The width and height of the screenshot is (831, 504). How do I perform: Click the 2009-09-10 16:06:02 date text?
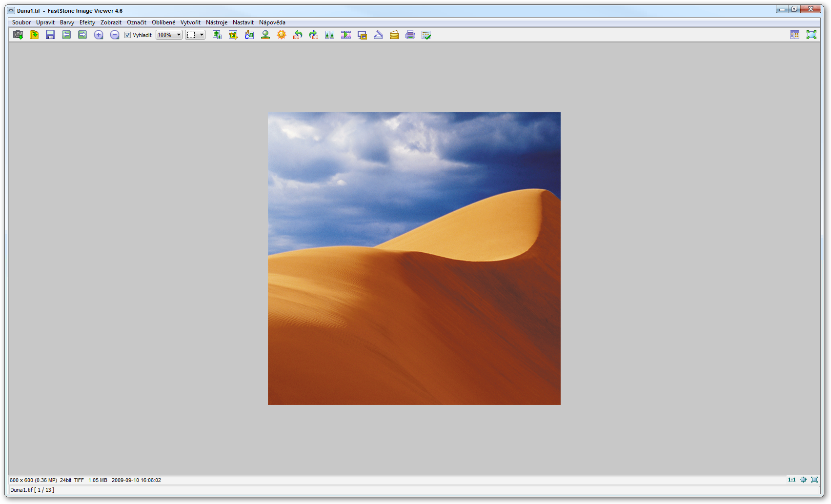pyautogui.click(x=136, y=480)
